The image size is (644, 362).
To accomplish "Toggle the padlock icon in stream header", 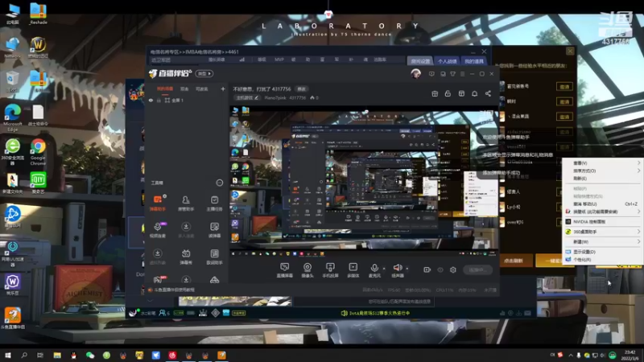I will coord(448,93).
